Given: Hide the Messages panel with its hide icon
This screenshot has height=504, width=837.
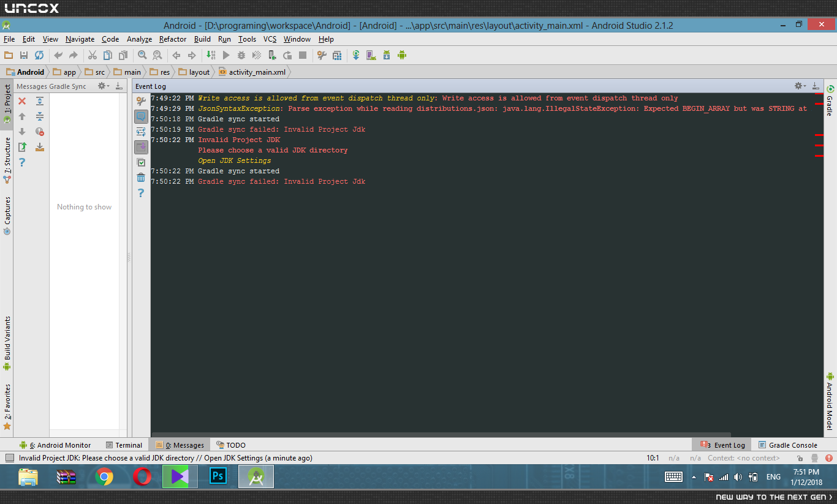Looking at the screenshot, I should (x=119, y=86).
